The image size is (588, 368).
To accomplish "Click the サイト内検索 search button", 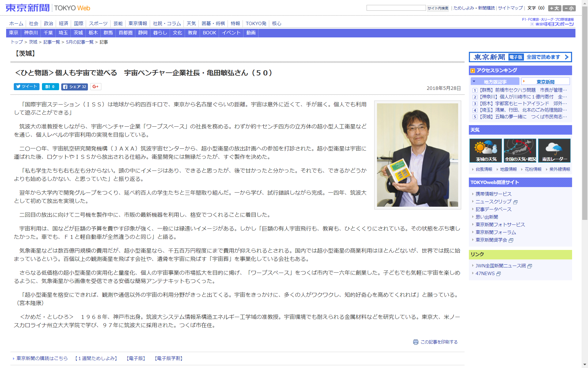I will tap(438, 8).
